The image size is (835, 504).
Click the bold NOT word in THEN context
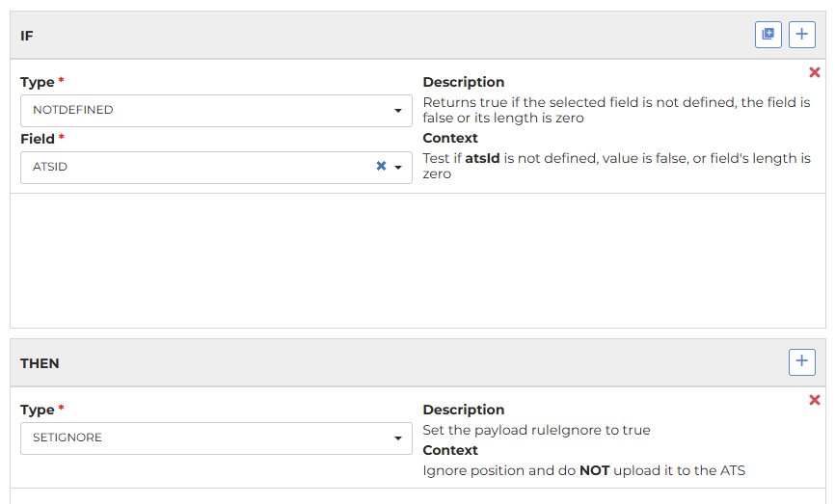[x=594, y=470]
